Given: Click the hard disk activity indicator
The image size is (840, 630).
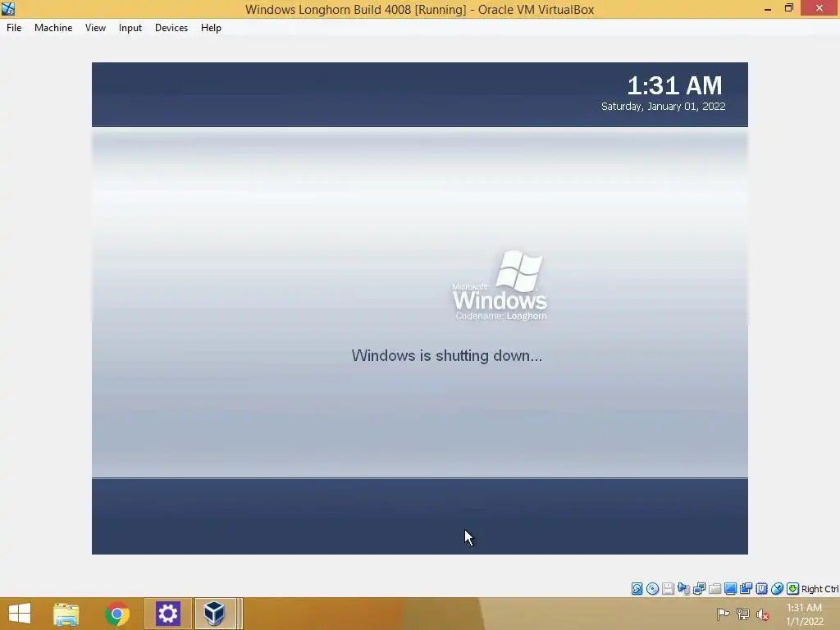Looking at the screenshot, I should coord(637,589).
